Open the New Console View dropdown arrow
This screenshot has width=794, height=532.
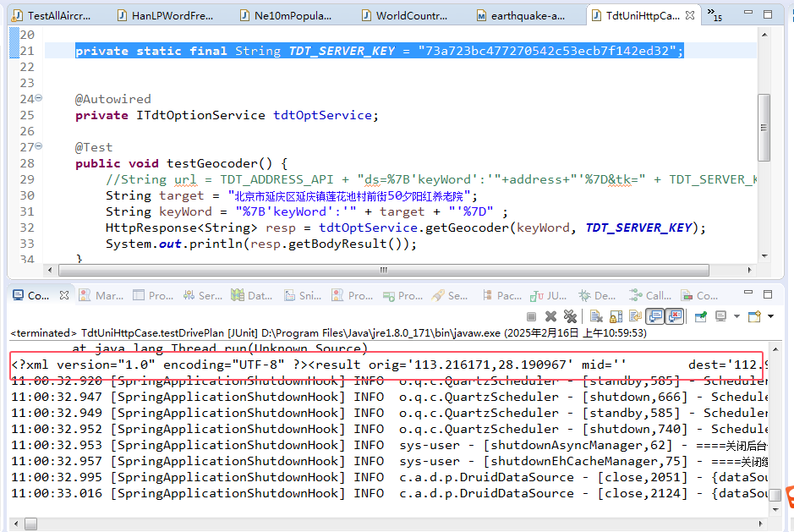[770, 316]
